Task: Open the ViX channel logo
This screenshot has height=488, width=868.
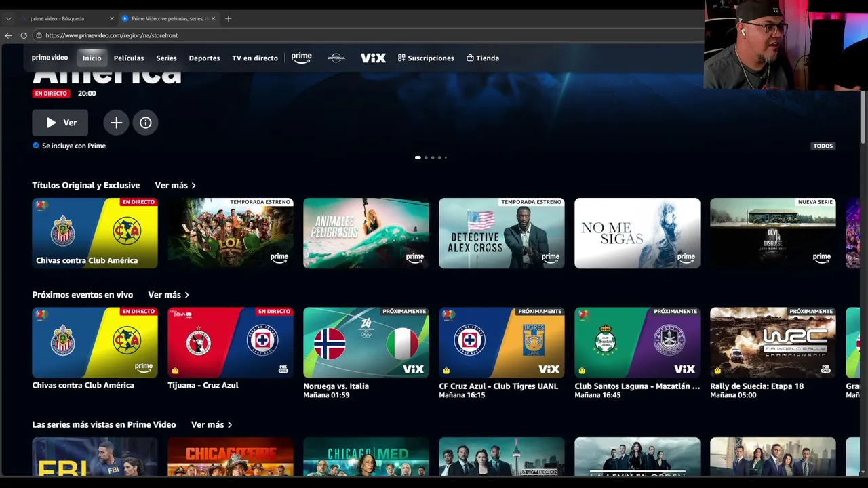Action: click(373, 58)
